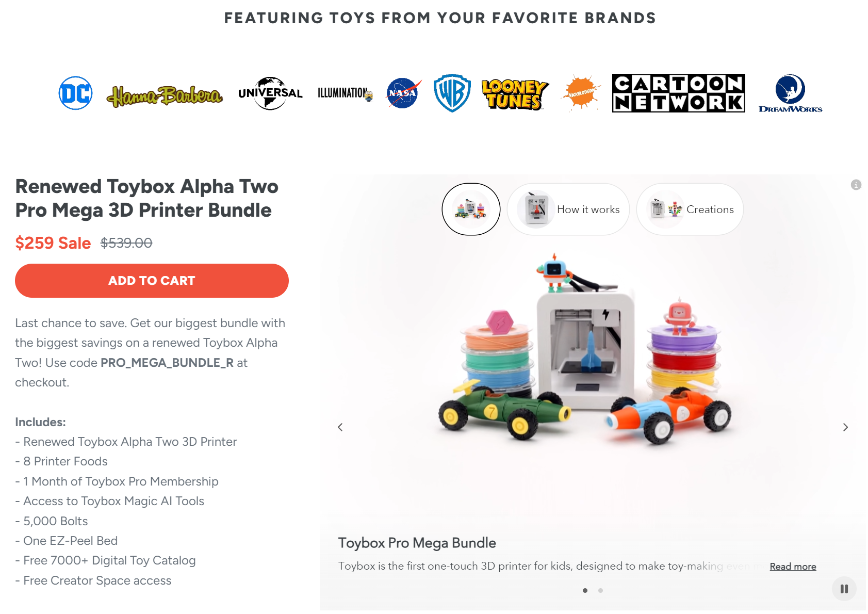Click the DreamWorks logo
This screenshot has height=614, width=868.
pos(790,93)
